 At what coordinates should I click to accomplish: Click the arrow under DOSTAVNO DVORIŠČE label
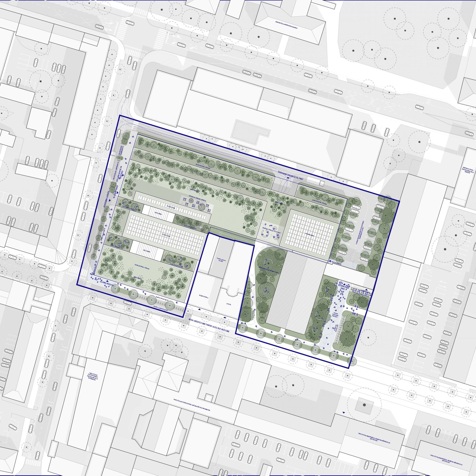pos(289,178)
